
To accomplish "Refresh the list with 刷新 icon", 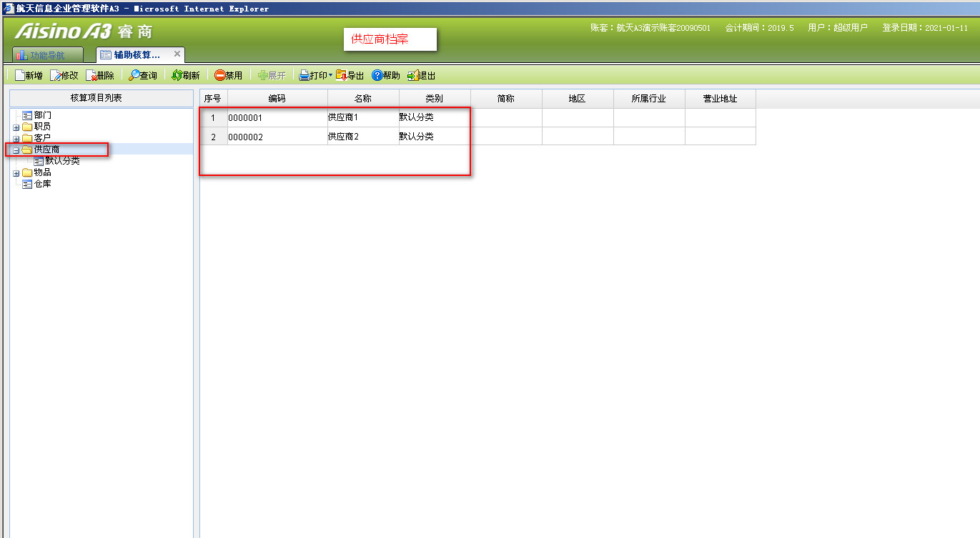I will click(177, 75).
